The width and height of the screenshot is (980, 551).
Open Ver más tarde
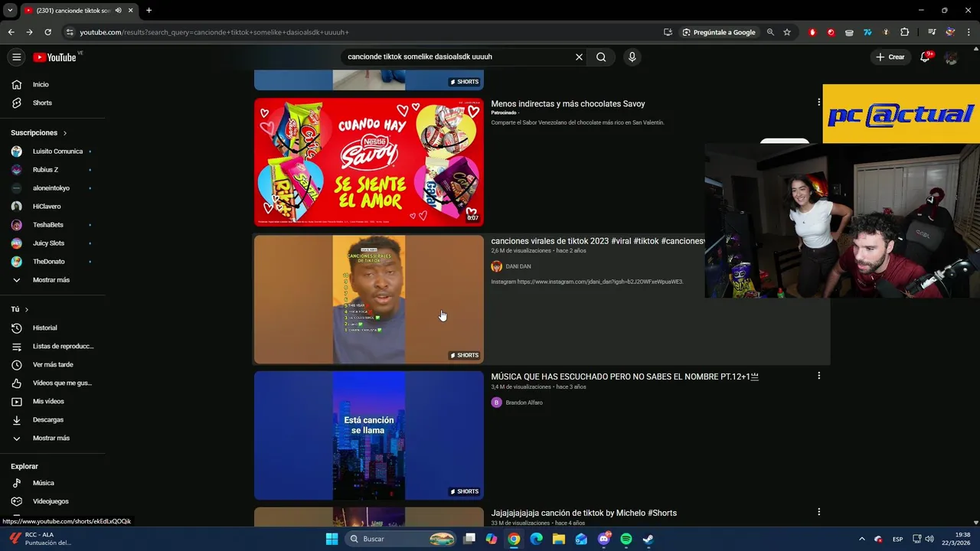click(x=53, y=364)
